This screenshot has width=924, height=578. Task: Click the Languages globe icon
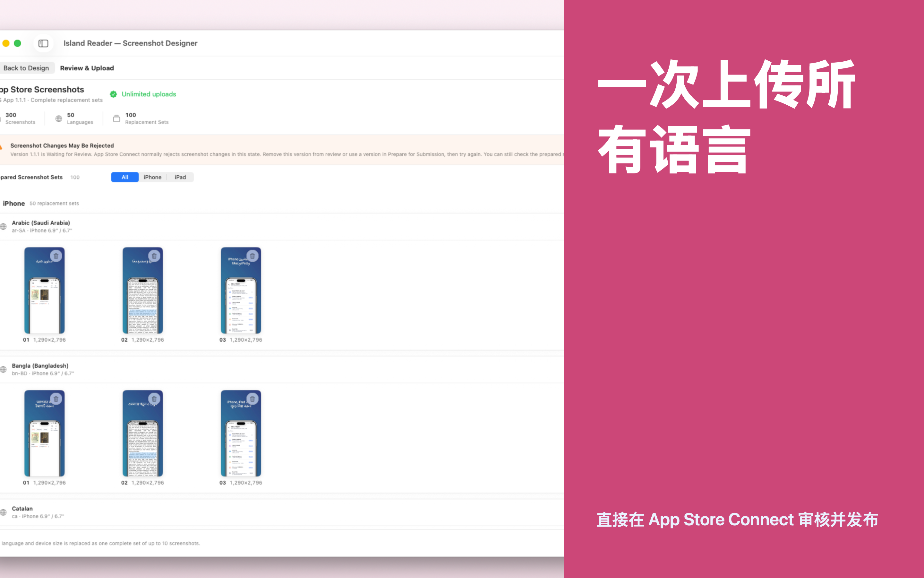[x=59, y=118]
